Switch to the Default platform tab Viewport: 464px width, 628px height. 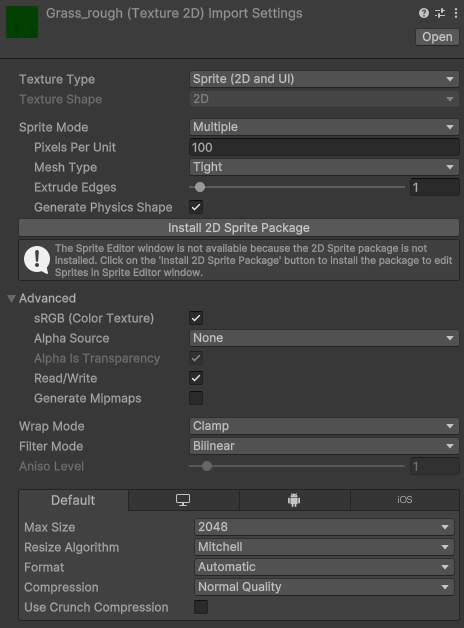point(73,500)
